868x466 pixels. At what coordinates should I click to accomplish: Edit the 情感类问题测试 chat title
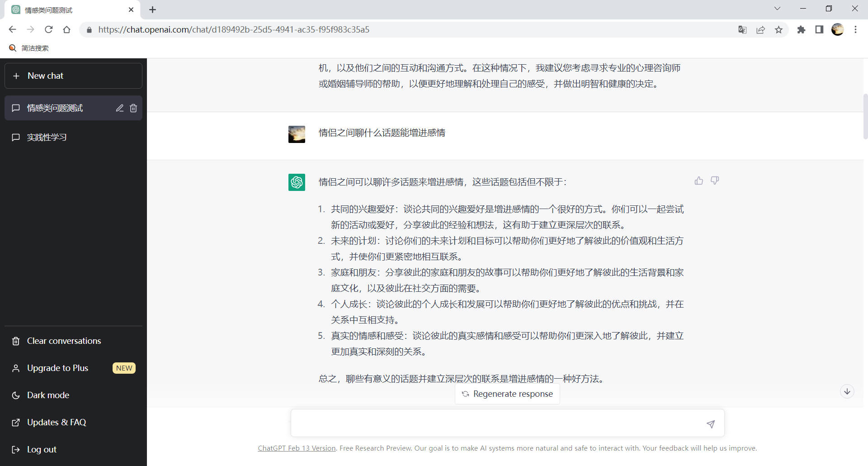click(119, 108)
